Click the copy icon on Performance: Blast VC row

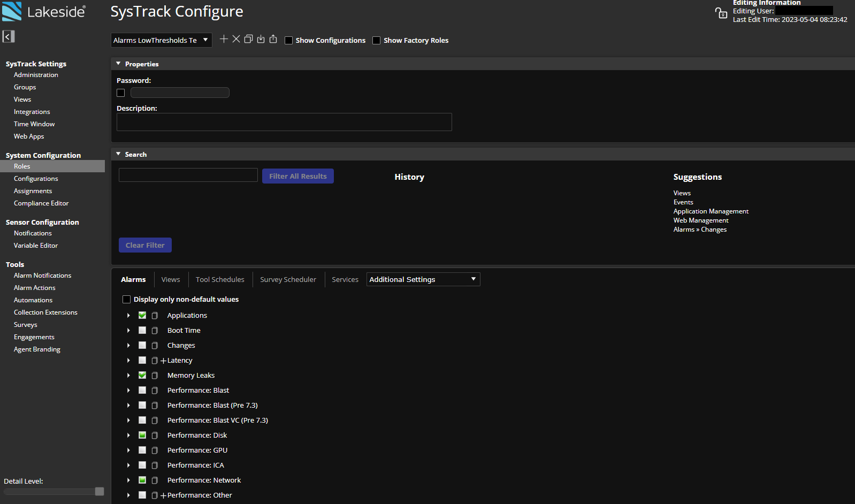[155, 421]
